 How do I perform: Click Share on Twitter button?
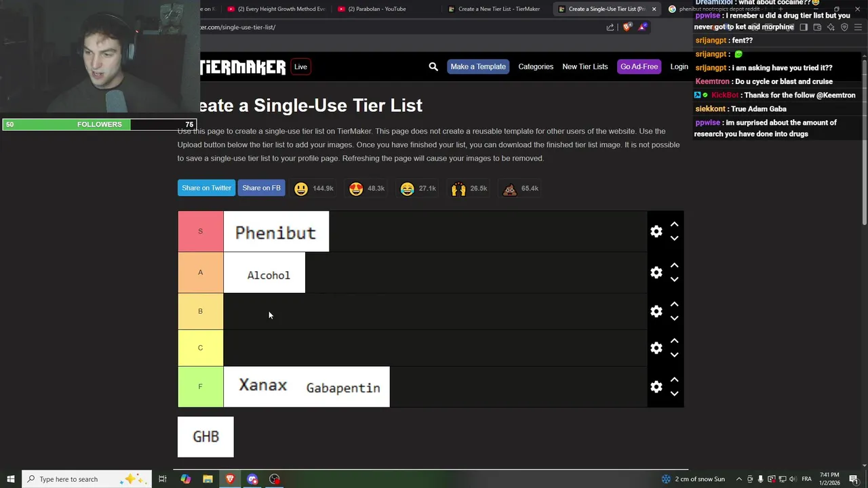206,188
